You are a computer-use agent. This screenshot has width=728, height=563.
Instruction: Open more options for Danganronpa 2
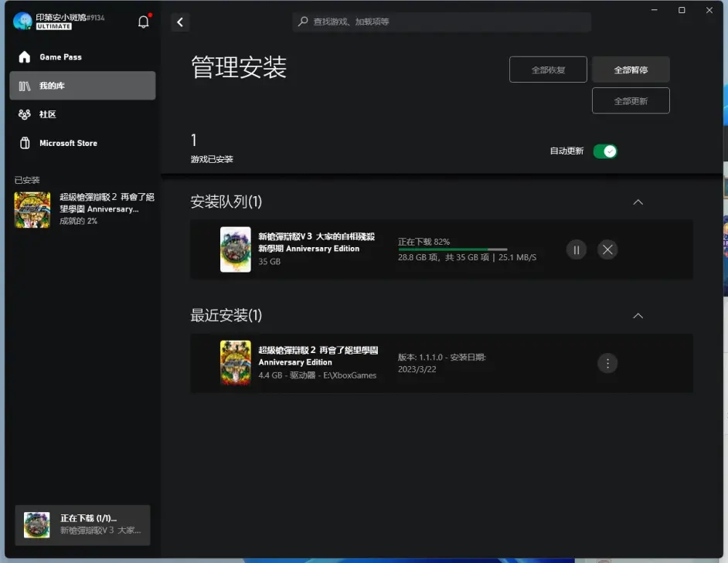607,363
